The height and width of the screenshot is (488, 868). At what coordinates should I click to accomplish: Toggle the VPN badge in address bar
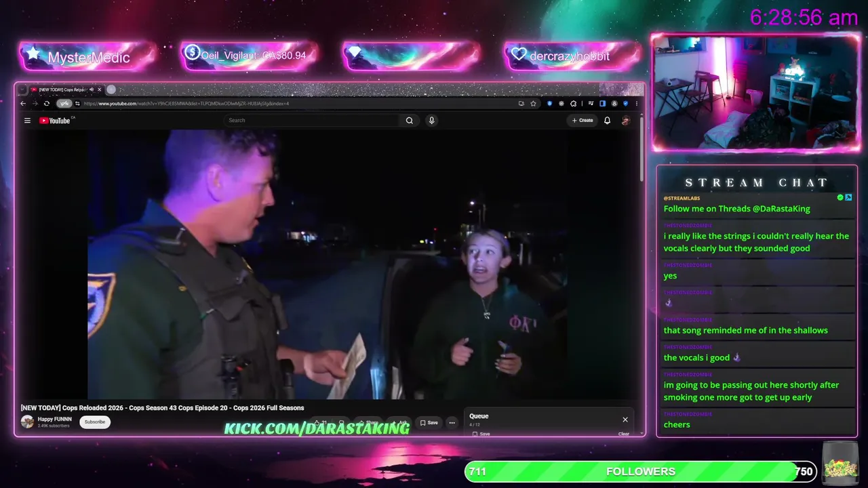(x=64, y=104)
